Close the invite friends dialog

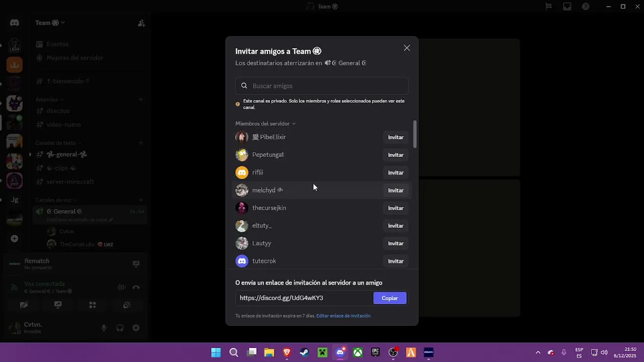(407, 48)
